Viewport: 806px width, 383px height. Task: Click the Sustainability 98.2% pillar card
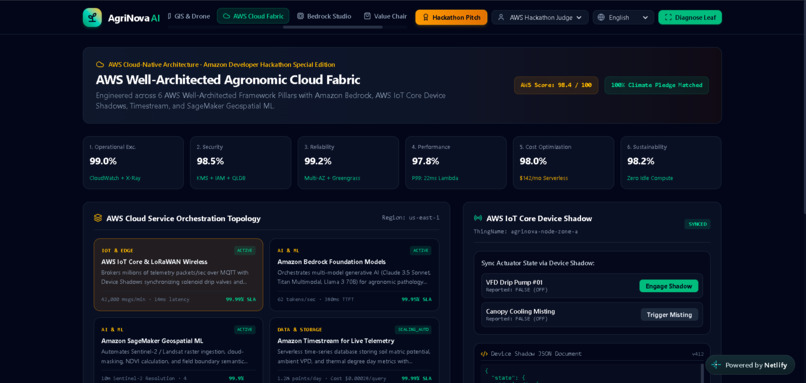click(671, 162)
